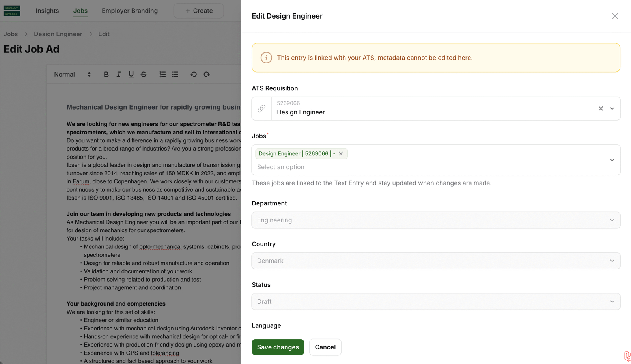Go to the Insights tab
This screenshot has height=364, width=631.
click(x=47, y=11)
